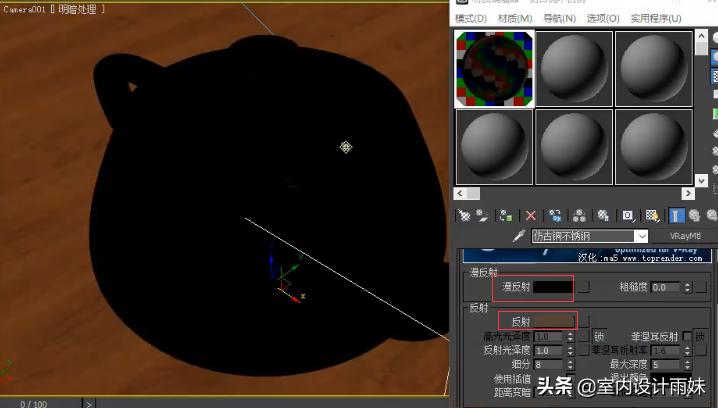The width and height of the screenshot is (718, 408).
Task: Open the 实用程序(U) menu
Action: [x=656, y=18]
